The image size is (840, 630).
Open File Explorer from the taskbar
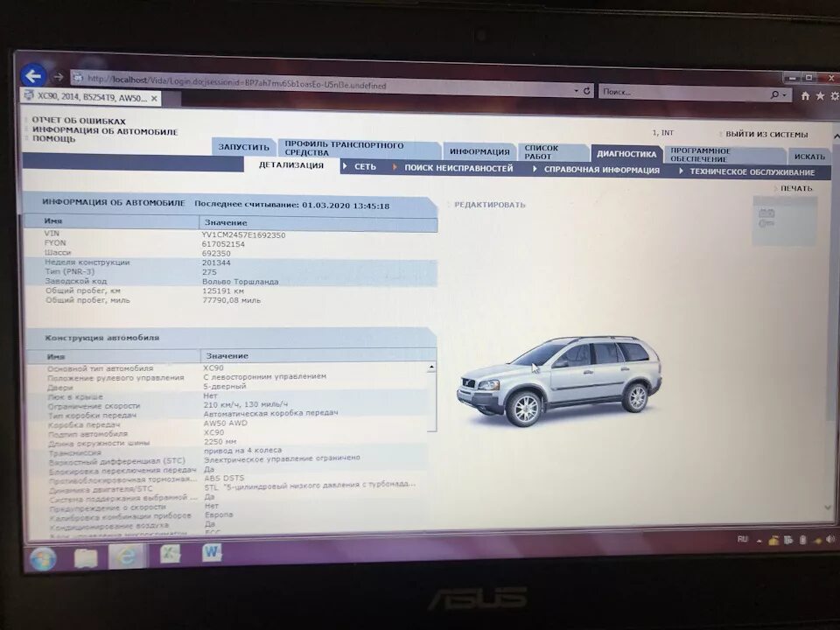pos(85,557)
